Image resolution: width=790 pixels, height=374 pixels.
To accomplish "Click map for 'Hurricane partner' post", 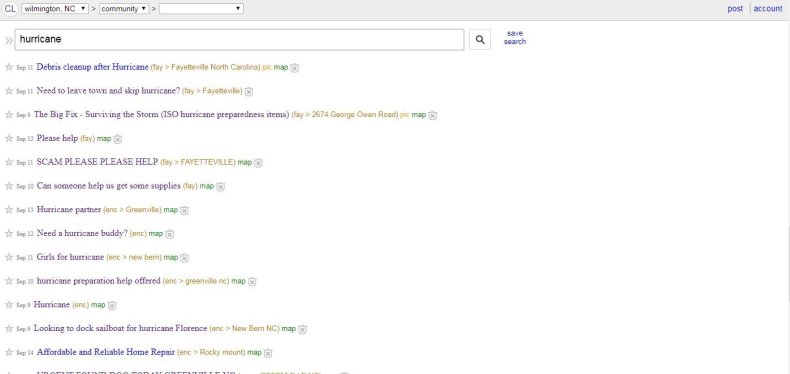I will tap(171, 210).
